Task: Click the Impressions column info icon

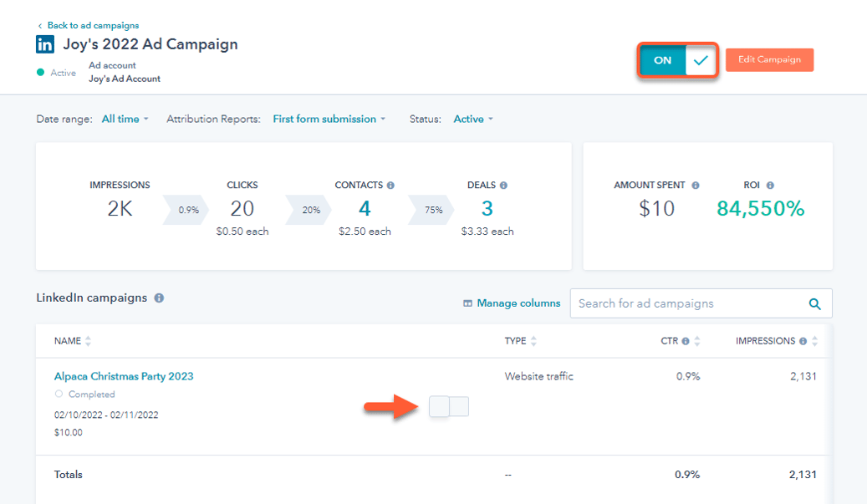Action: pyautogui.click(x=803, y=341)
